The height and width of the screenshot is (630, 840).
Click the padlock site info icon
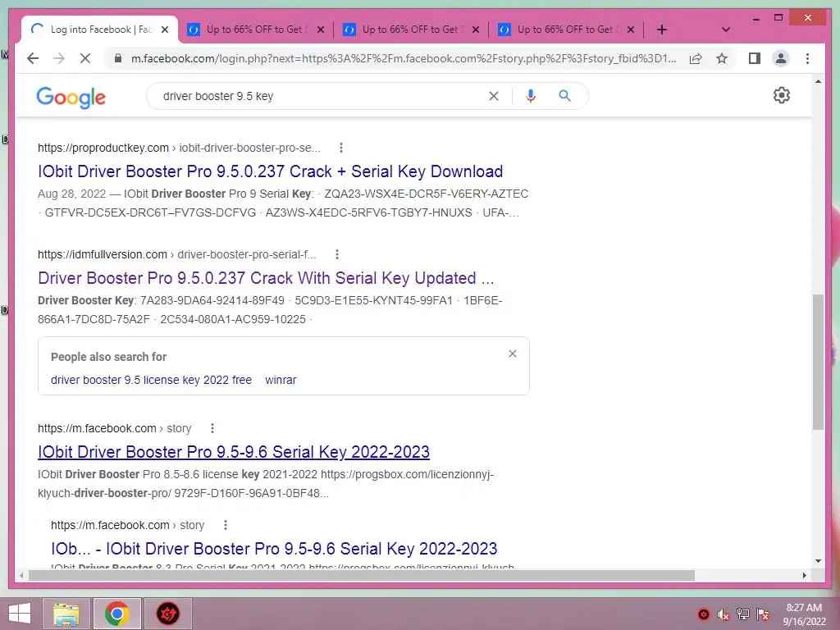tap(118, 58)
